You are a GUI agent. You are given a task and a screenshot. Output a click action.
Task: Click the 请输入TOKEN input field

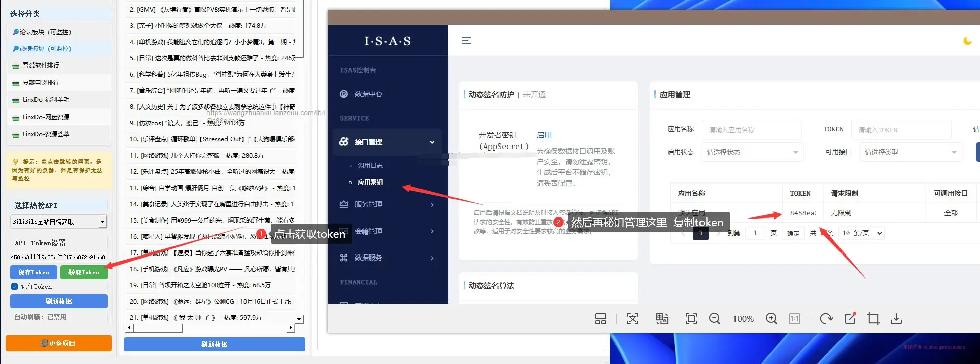click(x=901, y=130)
